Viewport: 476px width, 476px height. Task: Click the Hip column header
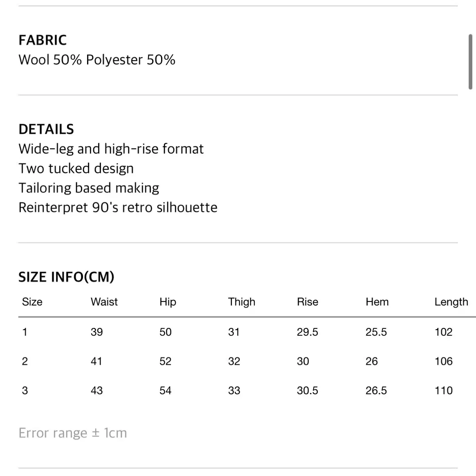point(168,302)
